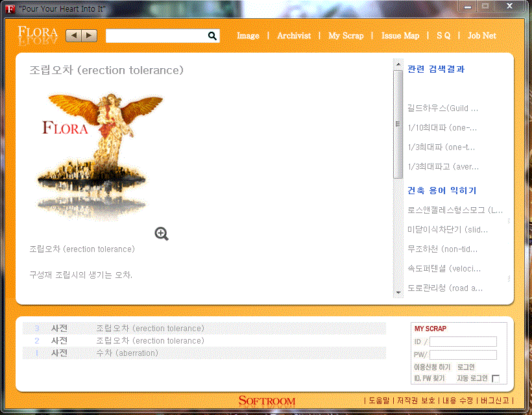The width and height of the screenshot is (532, 415).
Task: Click the 로그인 login button
Action: (x=466, y=367)
